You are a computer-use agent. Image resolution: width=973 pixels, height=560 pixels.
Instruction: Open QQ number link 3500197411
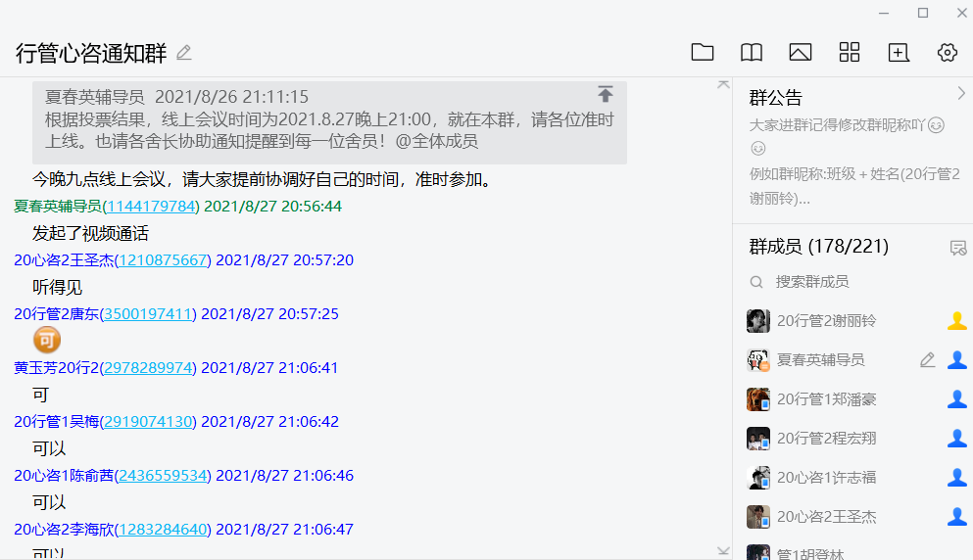pos(148,314)
